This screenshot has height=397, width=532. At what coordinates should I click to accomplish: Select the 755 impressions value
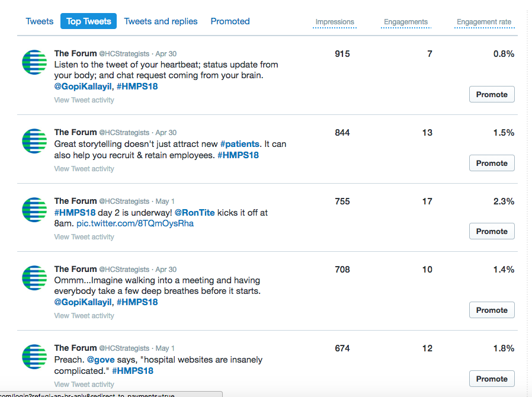tap(342, 201)
